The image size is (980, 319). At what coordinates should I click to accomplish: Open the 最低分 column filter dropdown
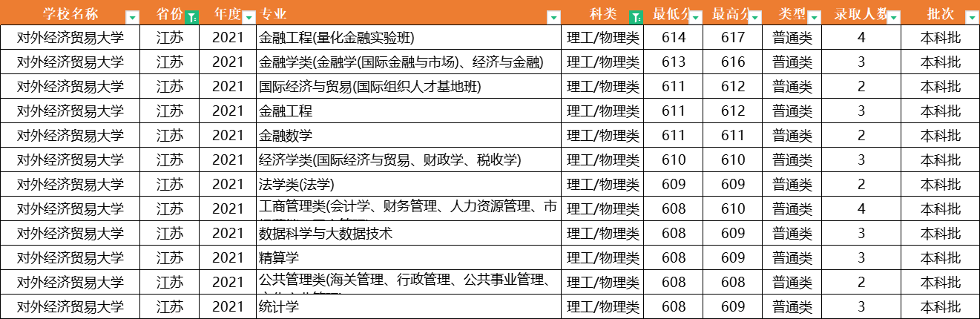[x=695, y=16]
